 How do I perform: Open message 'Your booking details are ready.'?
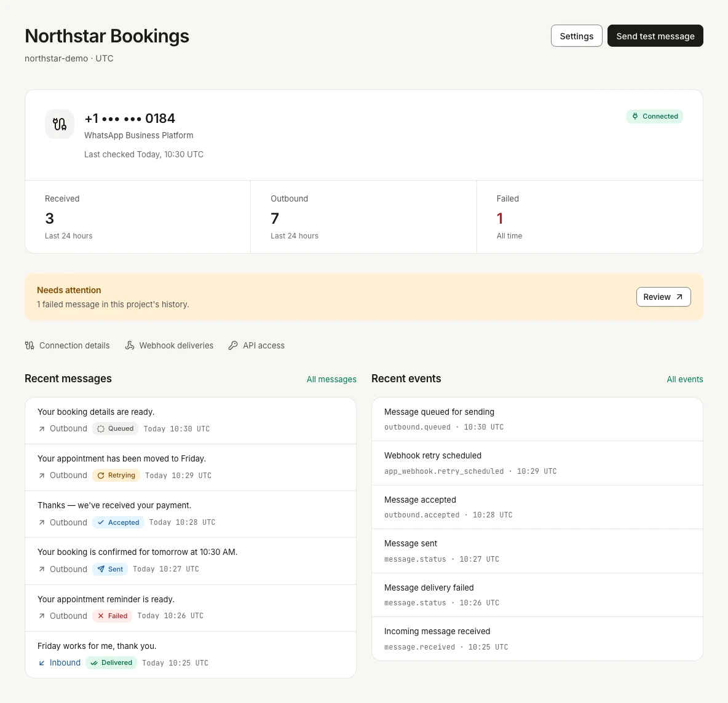tap(191, 420)
